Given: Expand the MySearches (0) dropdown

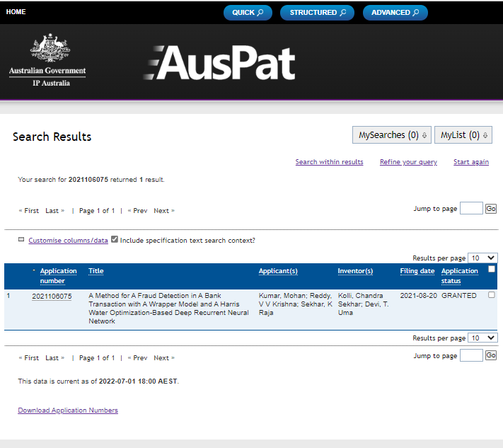Looking at the screenshot, I should pos(392,134).
